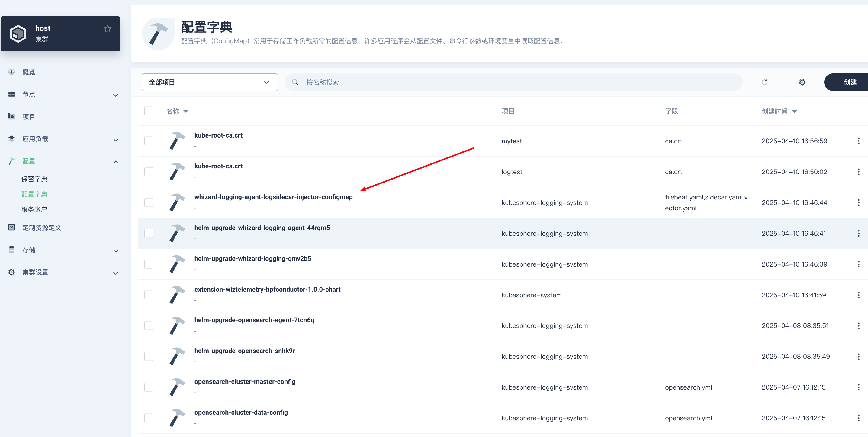Star the host cluster as favorite
868x437 pixels.
click(x=108, y=29)
